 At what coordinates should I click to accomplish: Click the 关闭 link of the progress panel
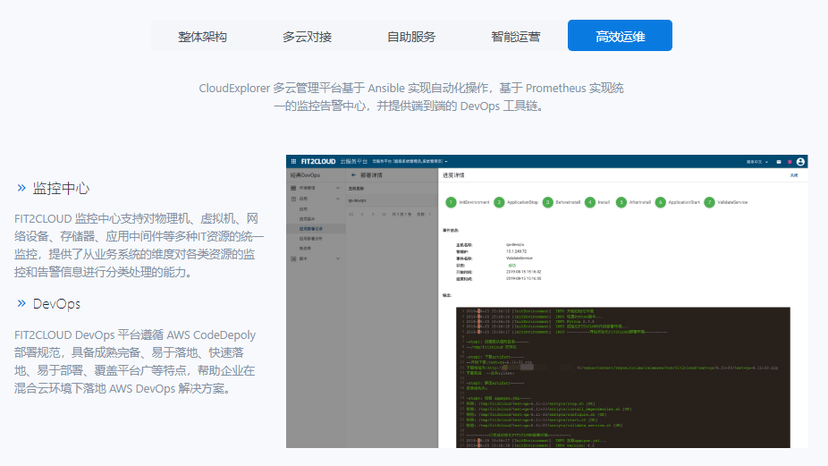click(794, 175)
